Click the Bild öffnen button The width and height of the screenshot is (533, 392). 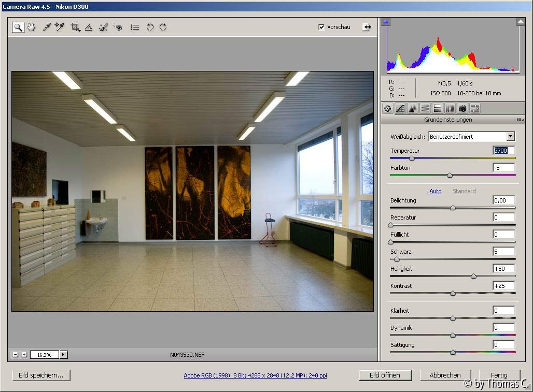pos(385,375)
